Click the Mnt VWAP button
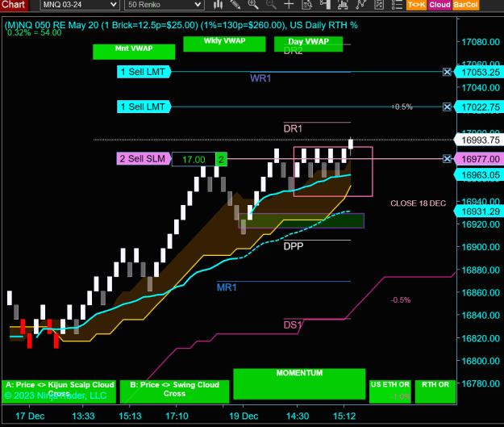Image resolution: width=504 pixels, height=427 pixels. click(x=134, y=52)
